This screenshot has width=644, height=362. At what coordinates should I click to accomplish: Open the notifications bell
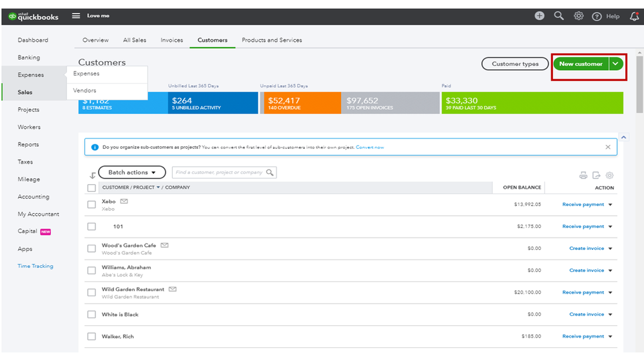[634, 16]
